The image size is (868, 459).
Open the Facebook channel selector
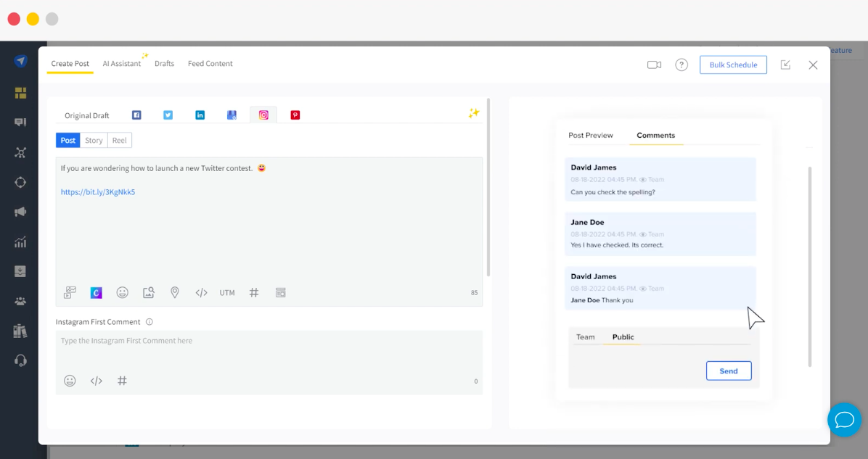coord(136,115)
